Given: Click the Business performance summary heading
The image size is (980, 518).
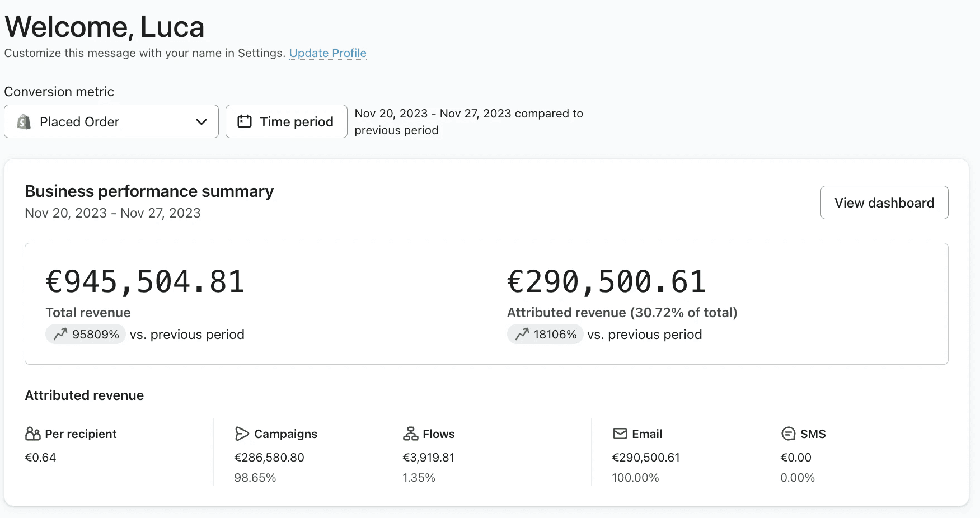Looking at the screenshot, I should point(149,191).
